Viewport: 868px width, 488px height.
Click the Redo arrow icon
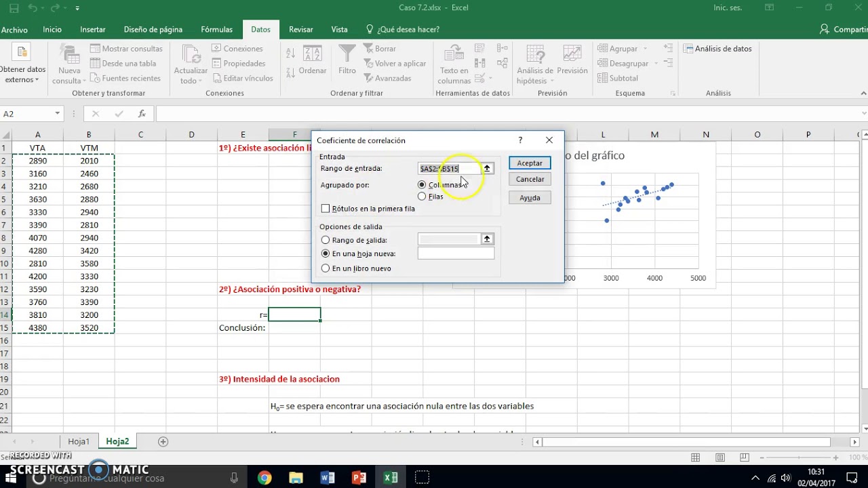point(56,8)
